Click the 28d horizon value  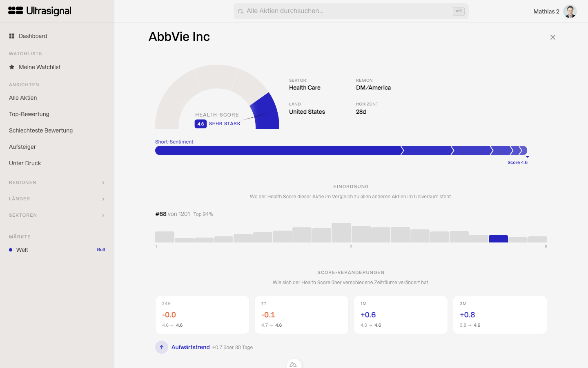tap(361, 112)
